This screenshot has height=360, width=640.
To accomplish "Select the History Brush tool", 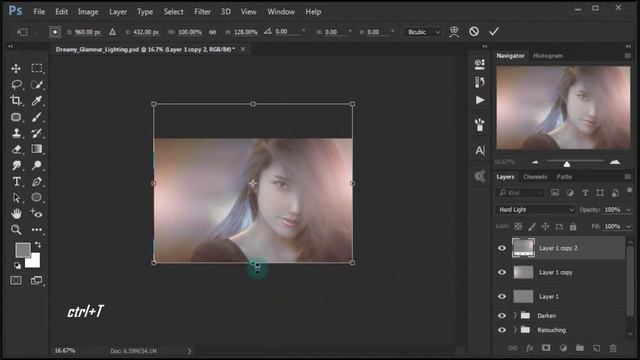I will 37,133.
